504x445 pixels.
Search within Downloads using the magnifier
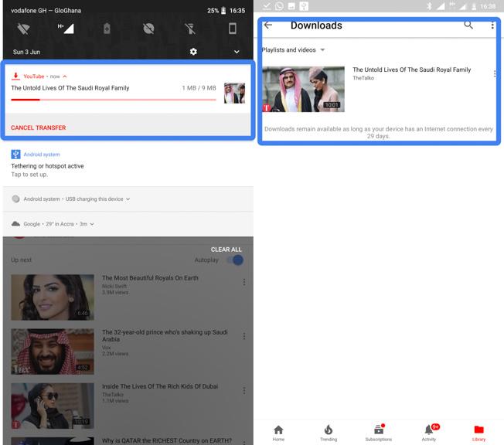tap(468, 25)
